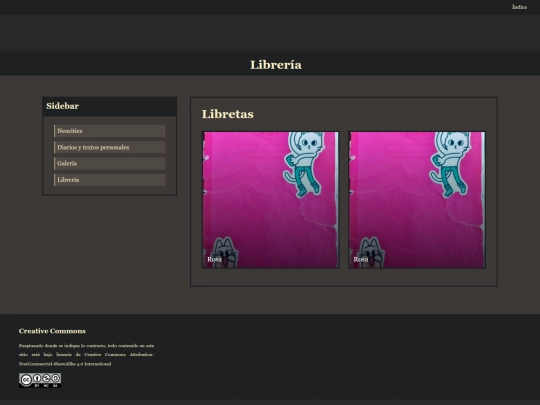Open the Galería sidebar link
This screenshot has width=540, height=405.
click(x=110, y=164)
